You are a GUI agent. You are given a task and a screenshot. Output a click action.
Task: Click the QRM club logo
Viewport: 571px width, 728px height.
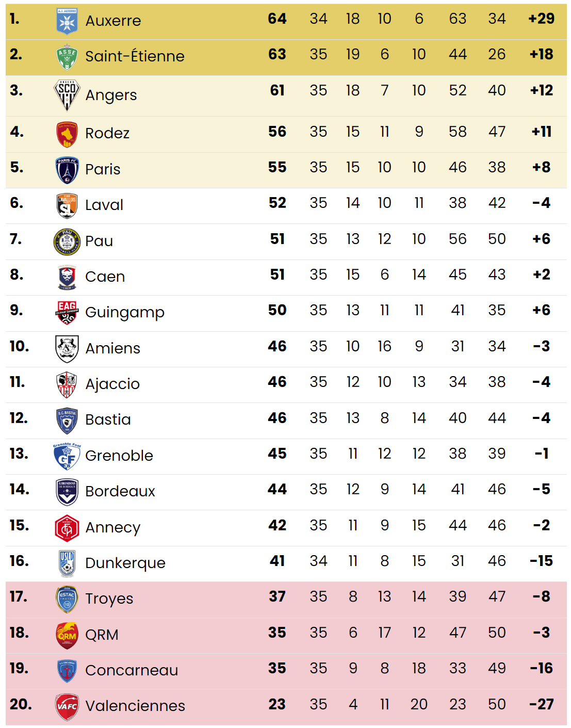[67, 635]
